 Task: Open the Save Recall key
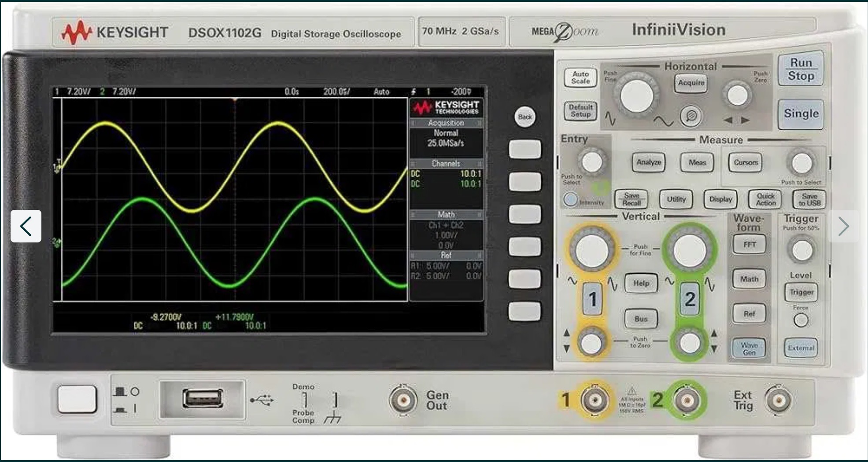point(632,199)
